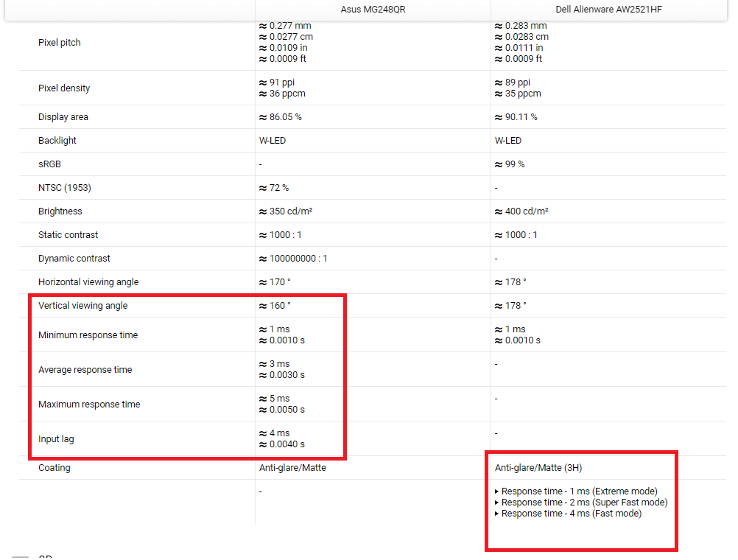
Task: Click the Dell Alienware AW2521HF column header
Action: click(608, 10)
